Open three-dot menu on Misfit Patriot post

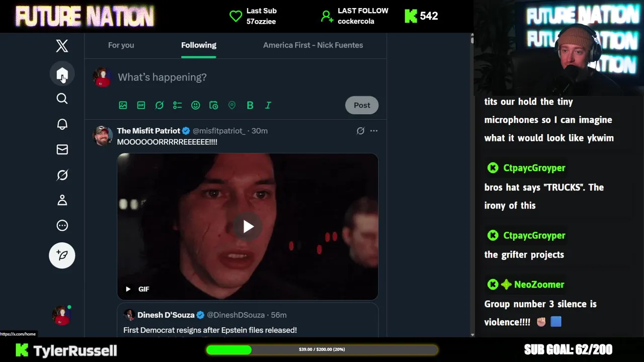[373, 131]
